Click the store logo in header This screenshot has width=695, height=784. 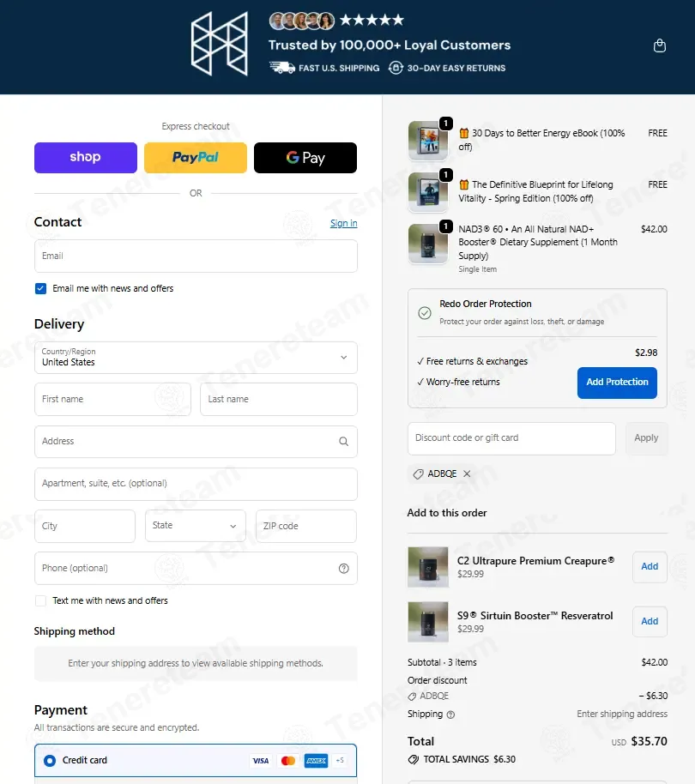pos(220,44)
